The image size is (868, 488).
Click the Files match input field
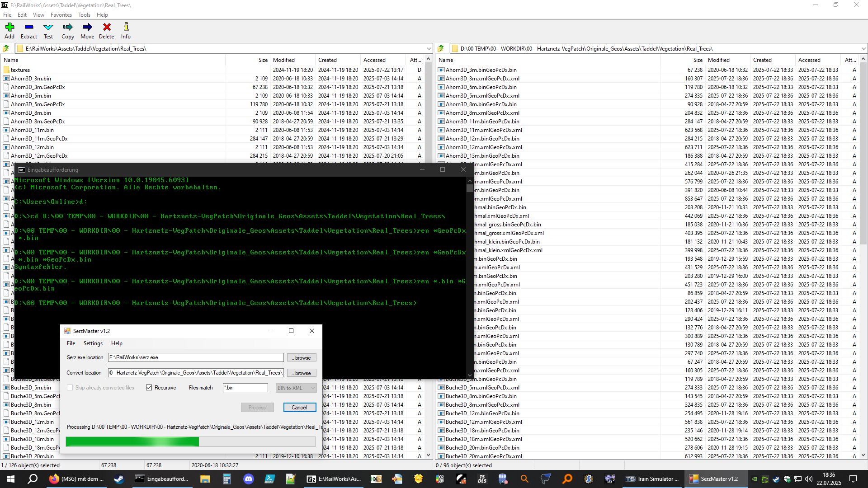(245, 388)
